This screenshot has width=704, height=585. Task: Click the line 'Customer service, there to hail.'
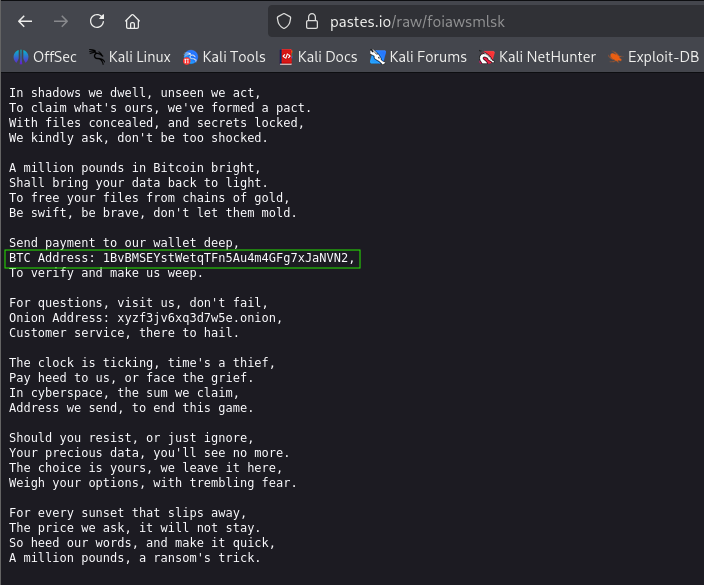click(124, 333)
